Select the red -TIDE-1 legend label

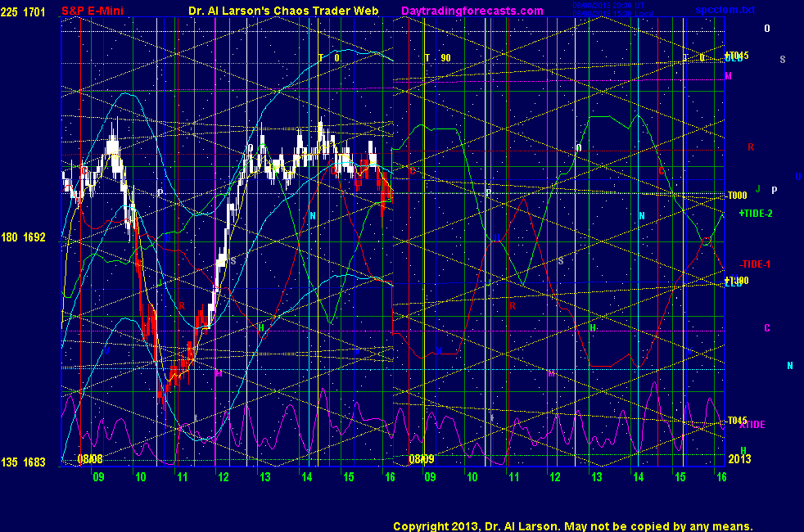(755, 264)
